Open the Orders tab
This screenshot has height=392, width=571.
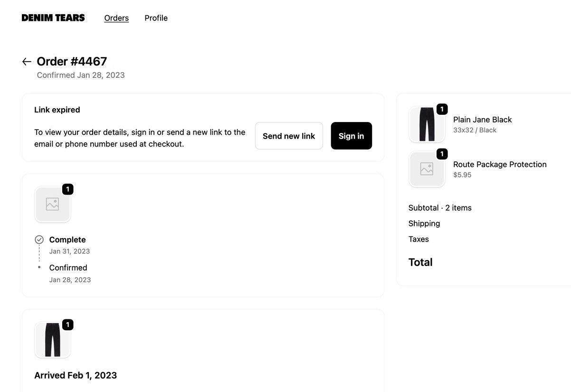(x=116, y=18)
